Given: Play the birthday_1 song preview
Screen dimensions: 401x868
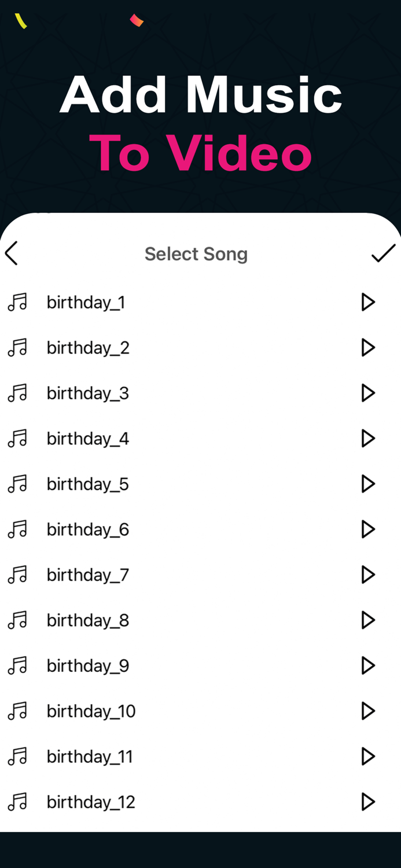Looking at the screenshot, I should pyautogui.click(x=367, y=302).
